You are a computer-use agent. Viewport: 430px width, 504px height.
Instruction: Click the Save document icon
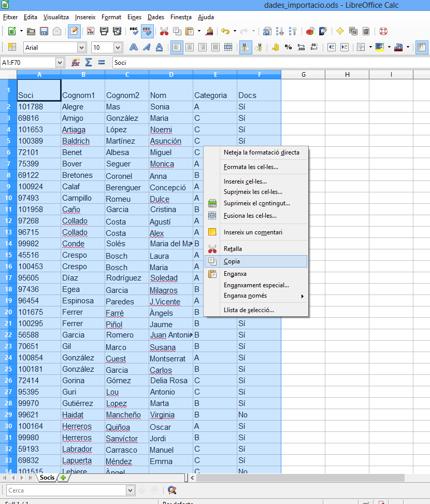[44, 31]
